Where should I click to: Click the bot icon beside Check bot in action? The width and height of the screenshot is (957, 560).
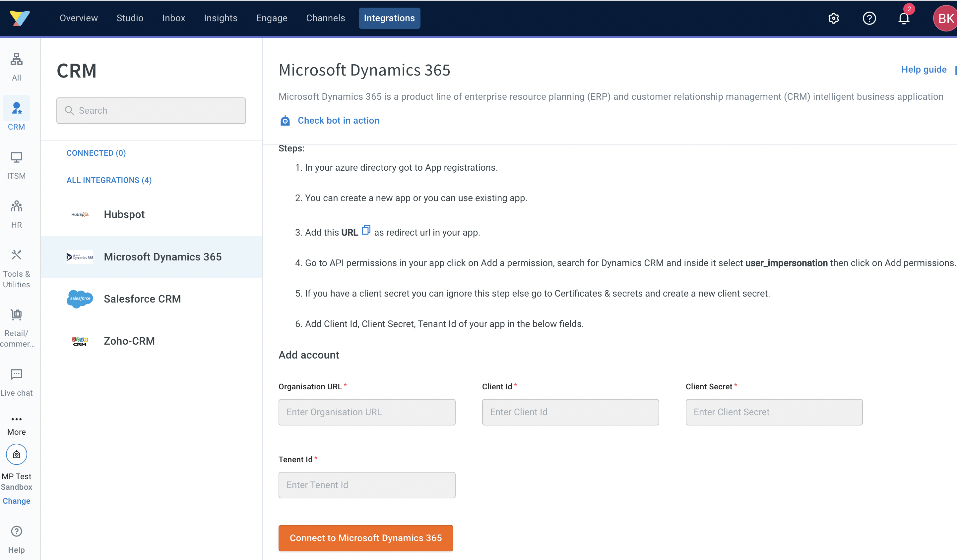285,121
